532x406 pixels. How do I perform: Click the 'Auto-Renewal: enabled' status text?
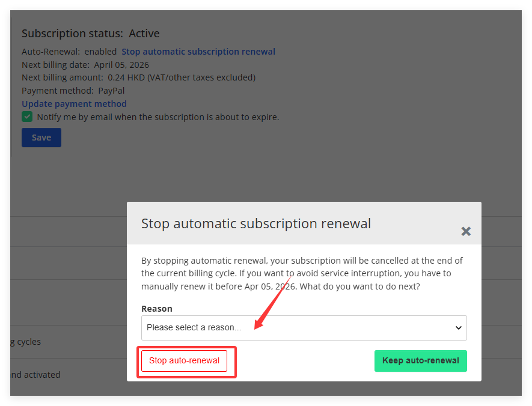click(69, 52)
